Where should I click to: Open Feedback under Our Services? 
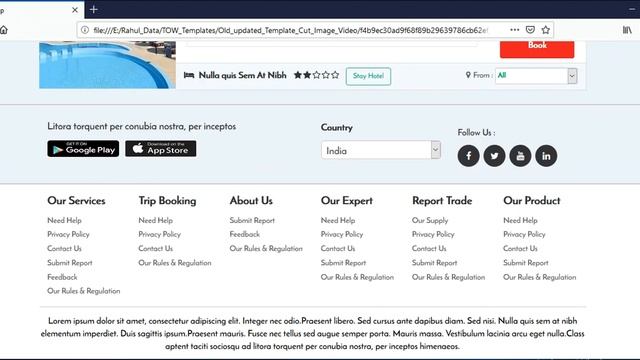click(62, 277)
